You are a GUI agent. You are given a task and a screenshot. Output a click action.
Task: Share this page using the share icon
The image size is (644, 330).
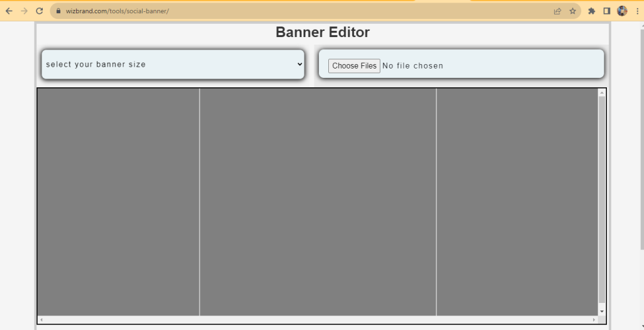tap(557, 11)
